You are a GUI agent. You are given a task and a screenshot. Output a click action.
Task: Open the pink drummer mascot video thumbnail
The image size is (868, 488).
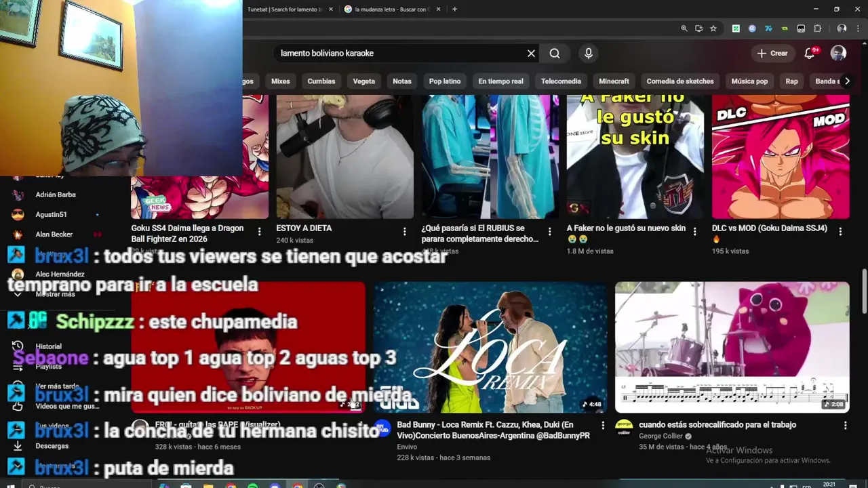pos(732,347)
